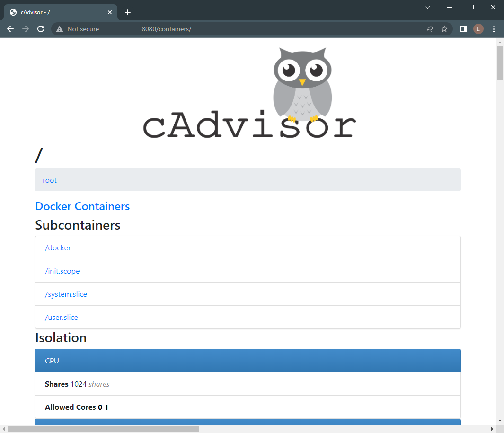This screenshot has width=504, height=433.
Task: Click the scroll right arrow
Action: click(x=492, y=429)
